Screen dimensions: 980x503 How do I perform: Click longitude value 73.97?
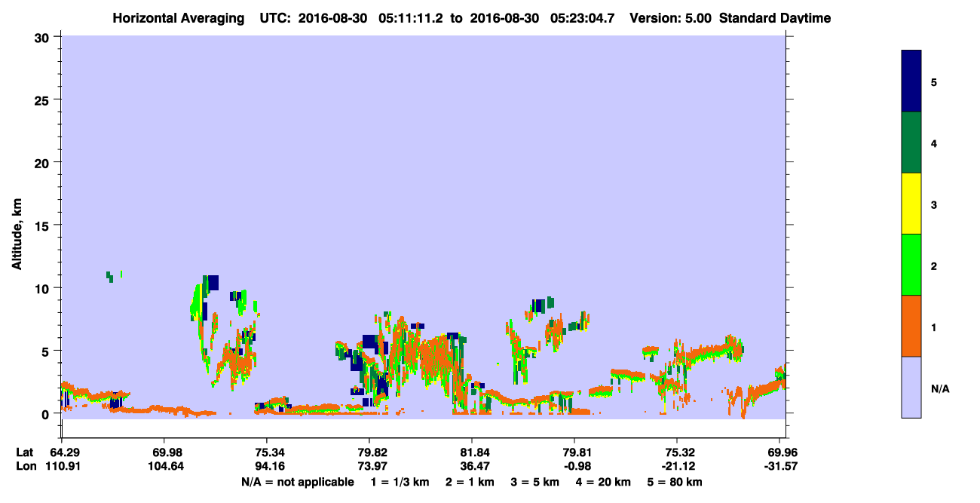pos(369,466)
